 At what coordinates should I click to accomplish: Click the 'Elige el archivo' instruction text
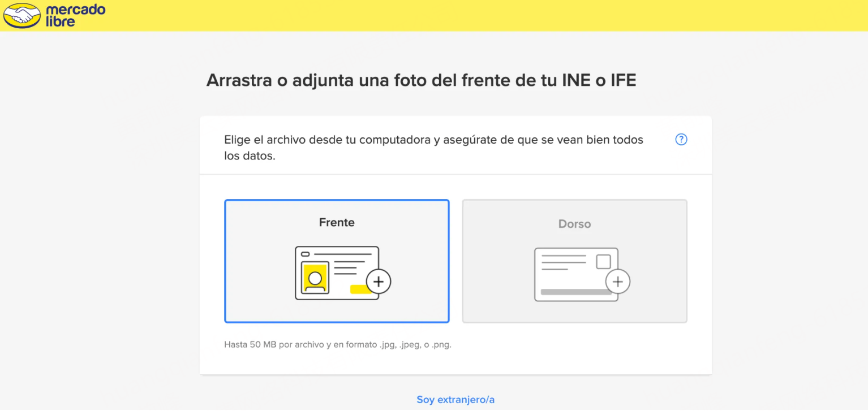pos(433,147)
